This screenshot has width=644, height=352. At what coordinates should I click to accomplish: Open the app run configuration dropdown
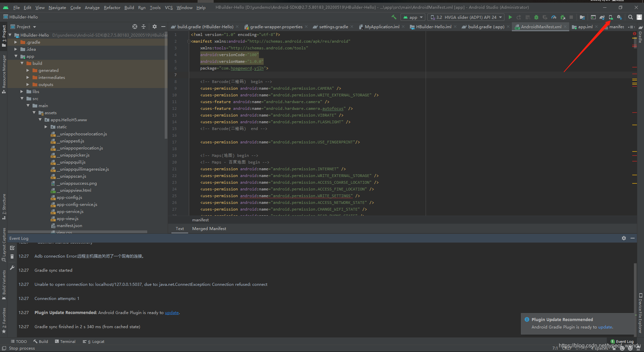tap(413, 17)
